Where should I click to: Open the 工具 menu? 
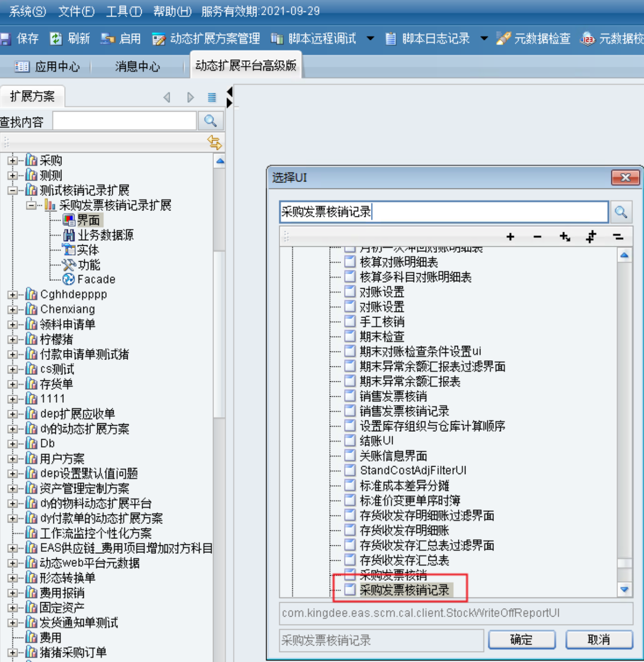coord(124,11)
